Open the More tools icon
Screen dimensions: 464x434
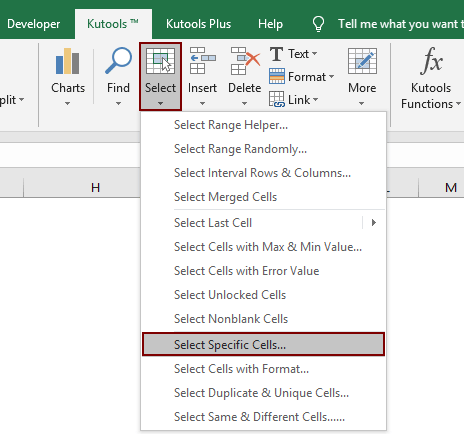click(x=362, y=61)
